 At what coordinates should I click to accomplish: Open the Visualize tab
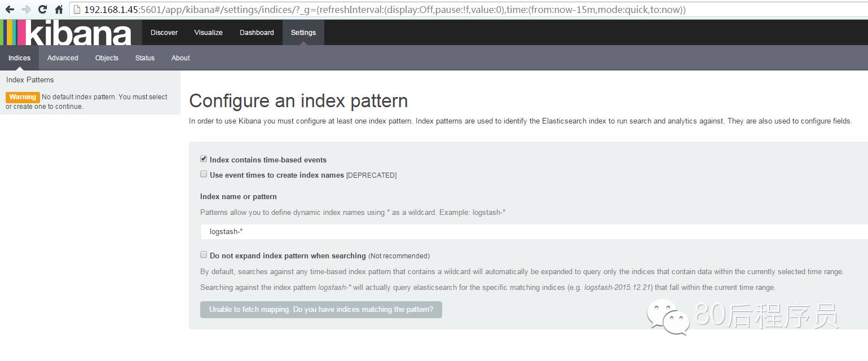point(209,32)
